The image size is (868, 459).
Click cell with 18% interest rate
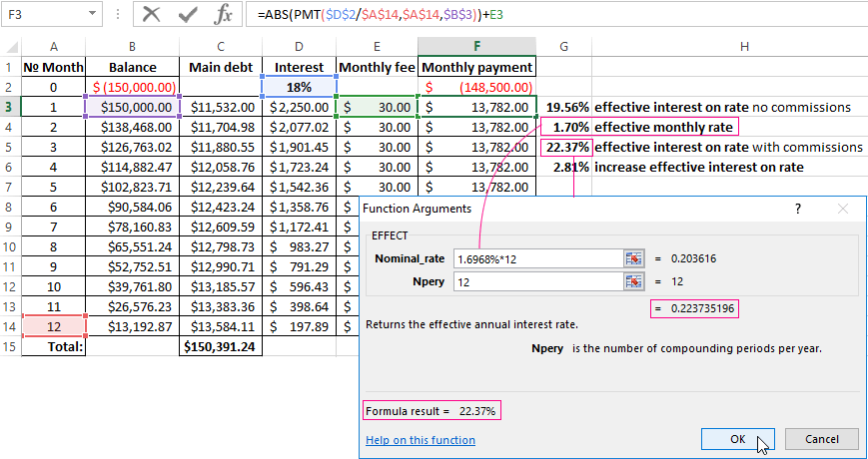pyautogui.click(x=299, y=87)
